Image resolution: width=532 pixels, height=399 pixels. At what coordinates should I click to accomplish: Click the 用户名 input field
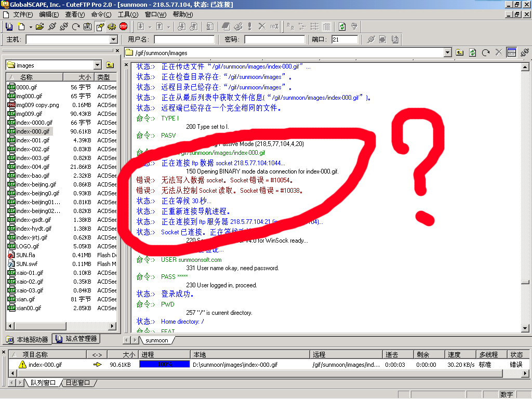184,39
